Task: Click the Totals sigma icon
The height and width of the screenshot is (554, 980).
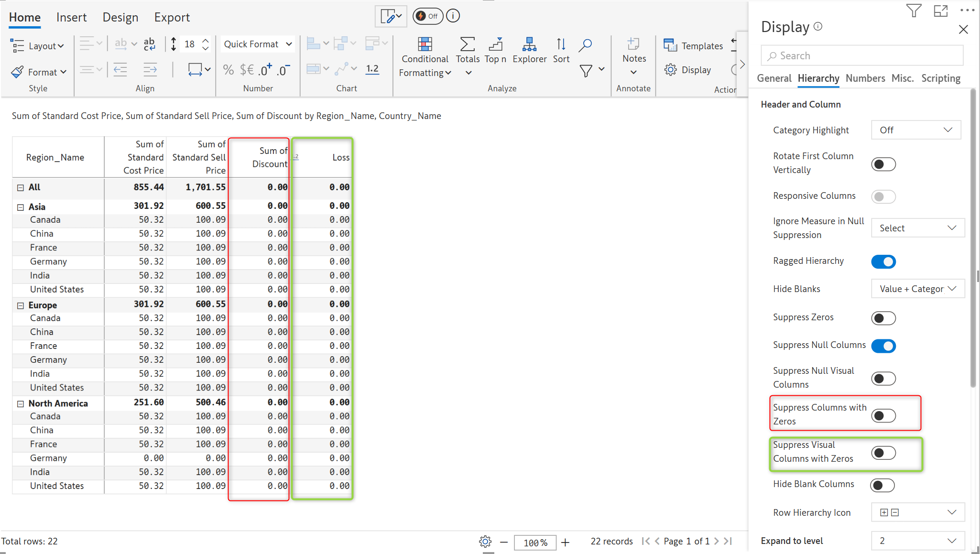Action: click(467, 44)
